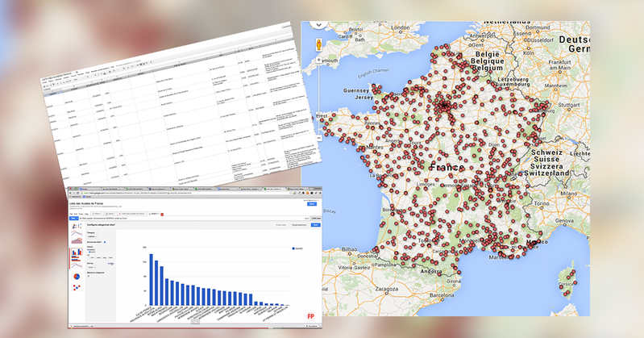Click the France country label on map
Image resolution: width=644 pixels, height=338 pixels.
click(x=447, y=167)
